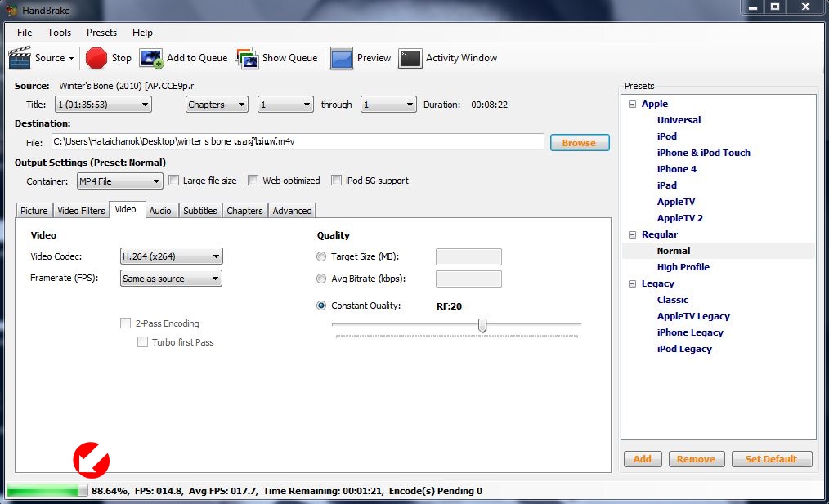Viewport: 829px width, 504px height.
Task: Select the iPhone & iPod Touch preset
Action: click(704, 153)
